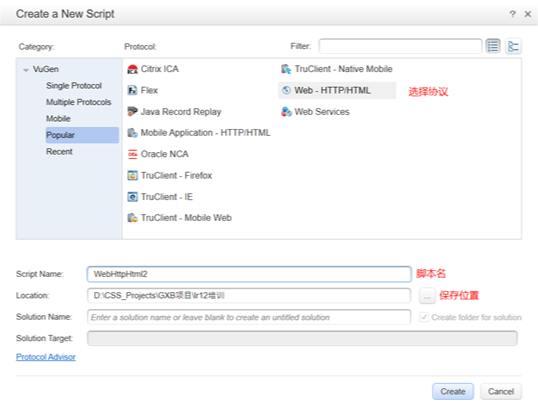Switch to tree view layout icon
The height and width of the screenshot is (406, 538).
pyautogui.click(x=513, y=46)
